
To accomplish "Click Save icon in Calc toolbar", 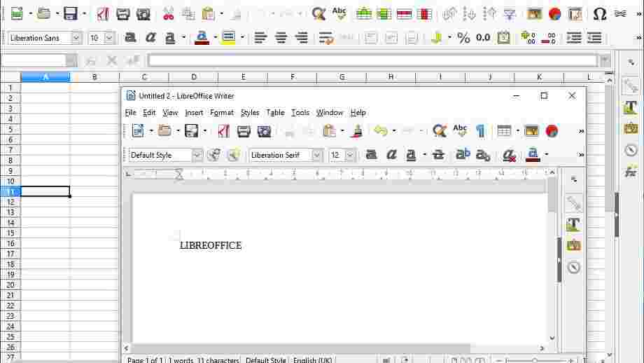I will pos(70,14).
